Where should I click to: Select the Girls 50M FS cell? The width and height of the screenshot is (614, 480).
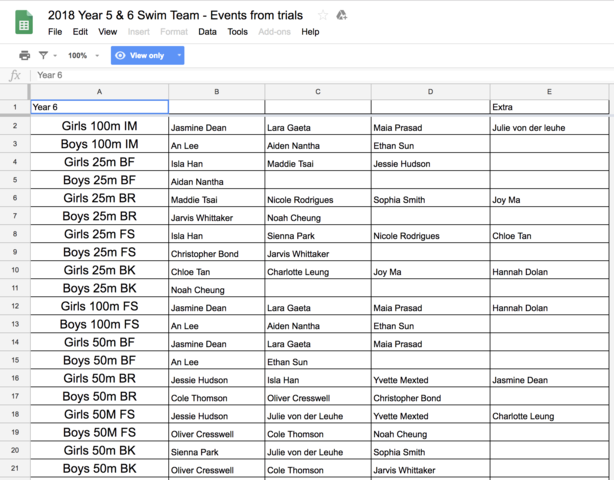(99, 414)
